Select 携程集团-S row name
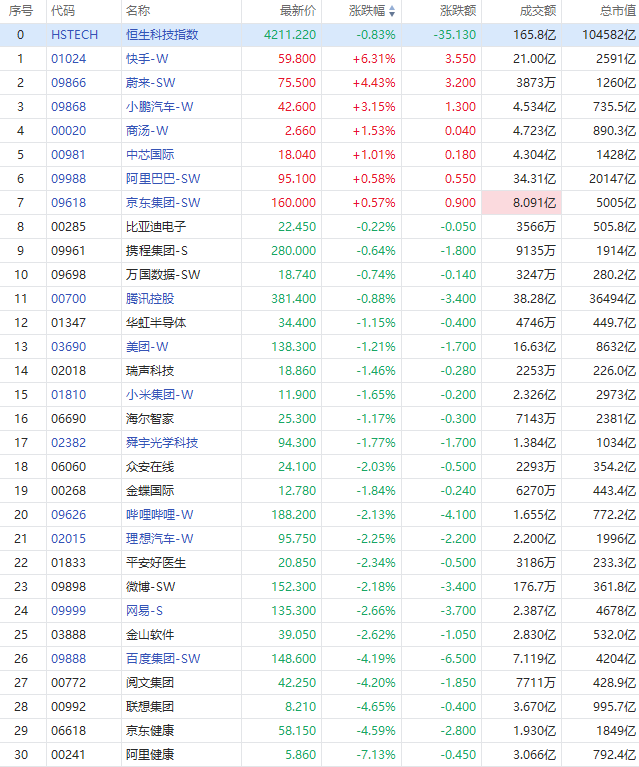Screen dimensions: 639x767 (157, 250)
